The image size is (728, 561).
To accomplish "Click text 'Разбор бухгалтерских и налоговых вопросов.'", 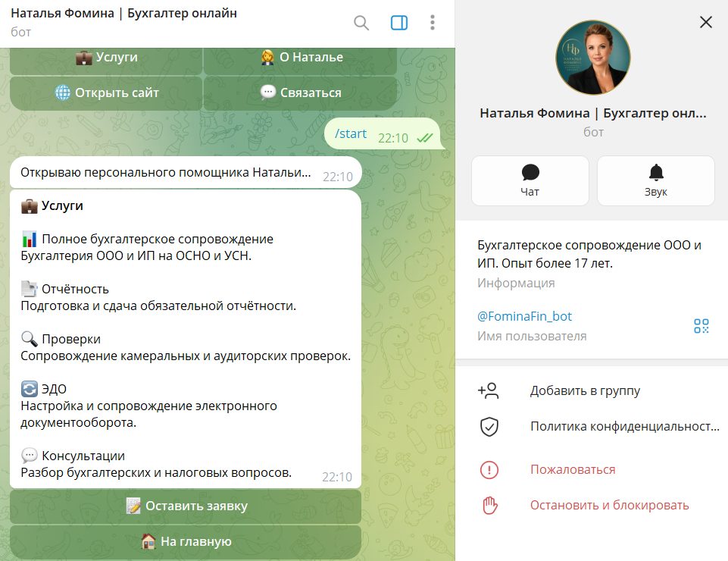I will pos(157,473).
